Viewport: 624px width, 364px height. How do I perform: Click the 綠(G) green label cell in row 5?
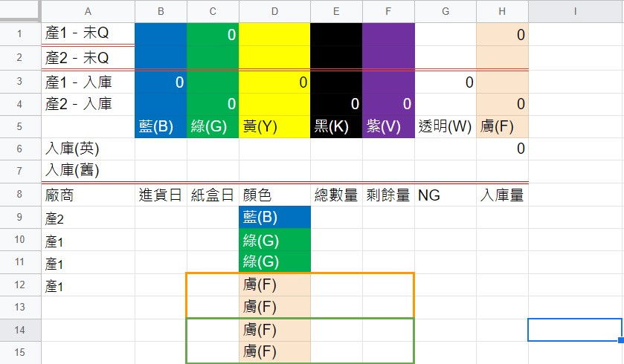tap(213, 127)
